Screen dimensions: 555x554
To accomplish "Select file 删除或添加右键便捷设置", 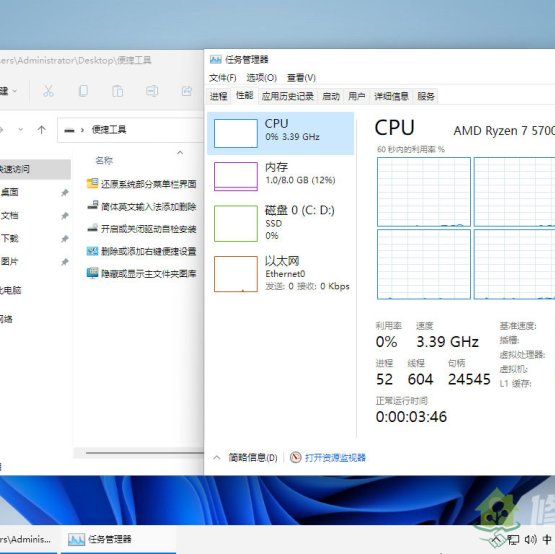I will click(x=142, y=251).
